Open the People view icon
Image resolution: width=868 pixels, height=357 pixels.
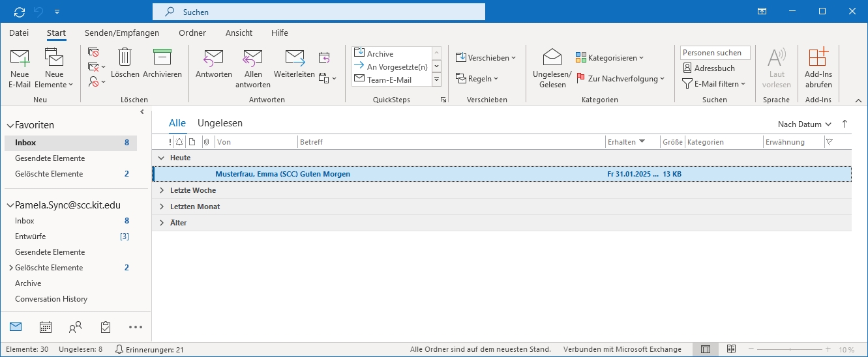point(76,327)
